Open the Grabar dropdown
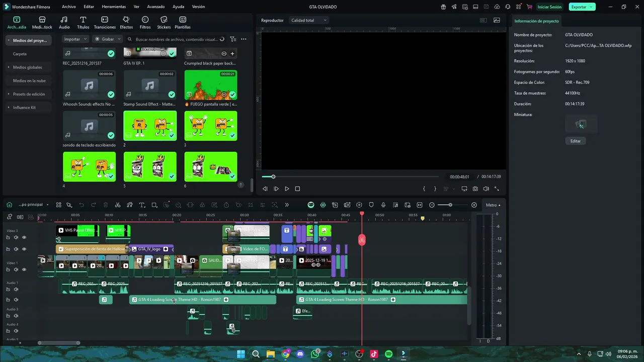The image size is (644, 362). (107, 39)
